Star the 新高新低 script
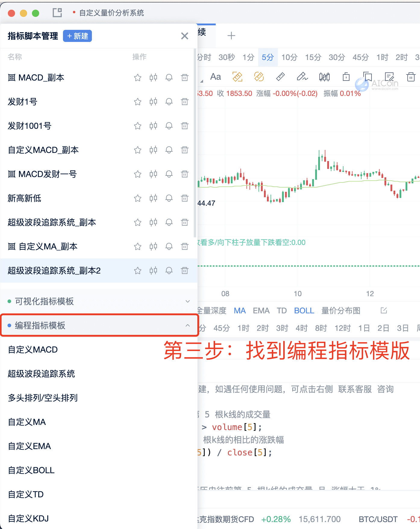This screenshot has height=529, width=420. pyautogui.click(x=138, y=198)
